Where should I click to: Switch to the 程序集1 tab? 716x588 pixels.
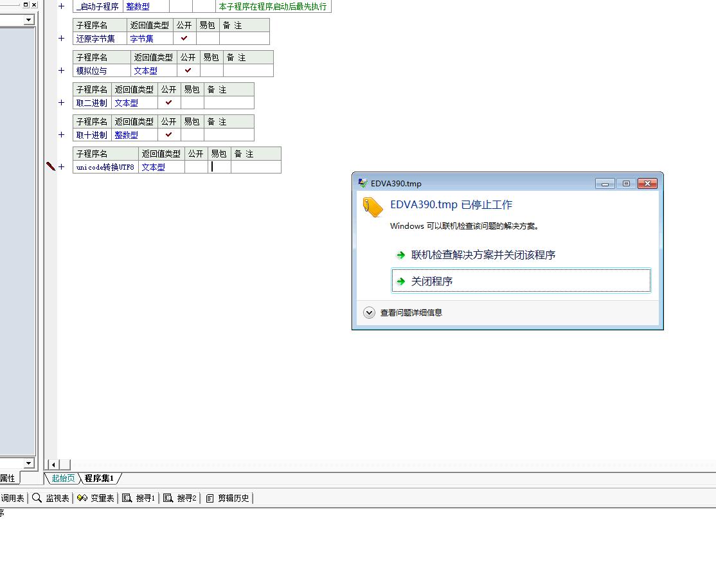tap(99, 478)
